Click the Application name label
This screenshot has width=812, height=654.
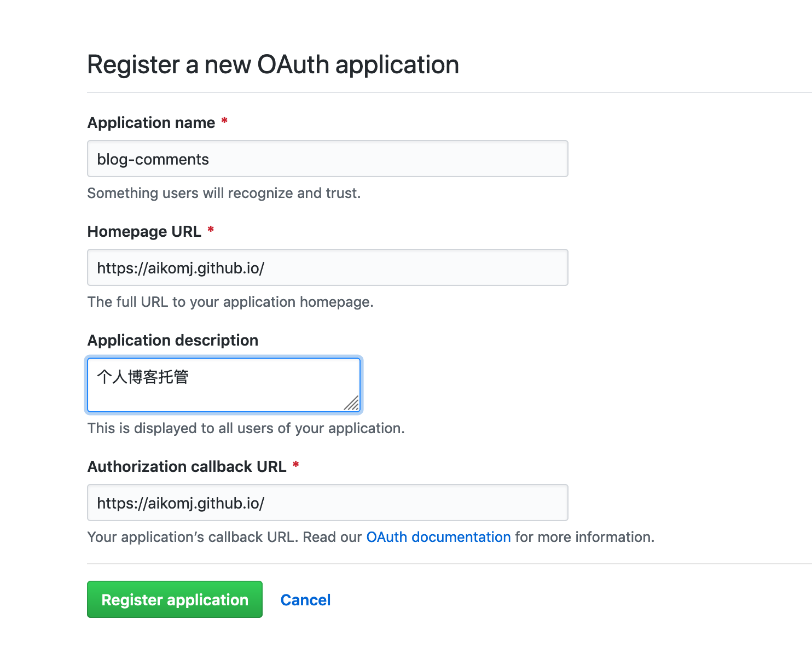(x=152, y=122)
